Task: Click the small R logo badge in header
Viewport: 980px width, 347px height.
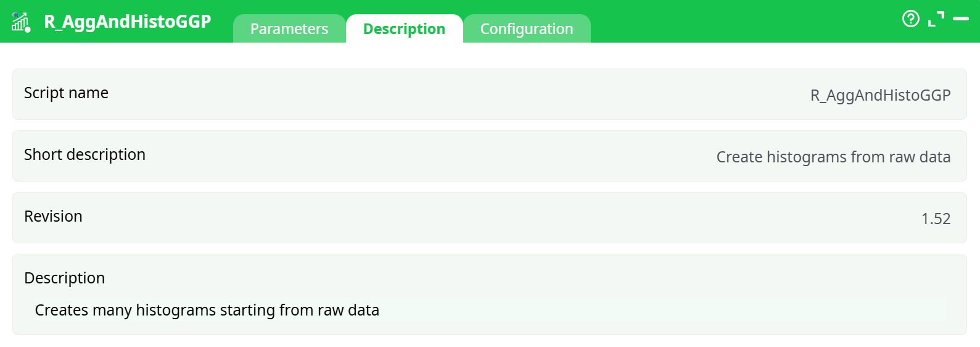Action: pyautogui.click(x=15, y=15)
